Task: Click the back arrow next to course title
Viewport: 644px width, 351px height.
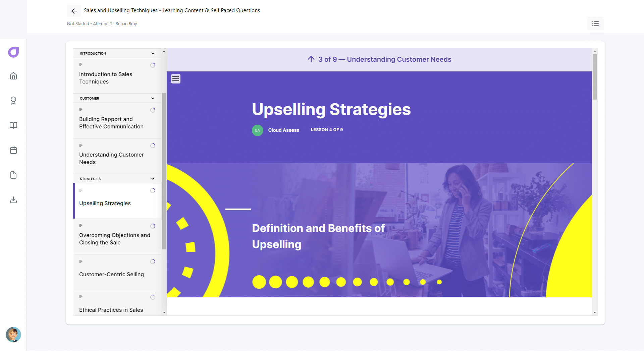Action: 74,11
